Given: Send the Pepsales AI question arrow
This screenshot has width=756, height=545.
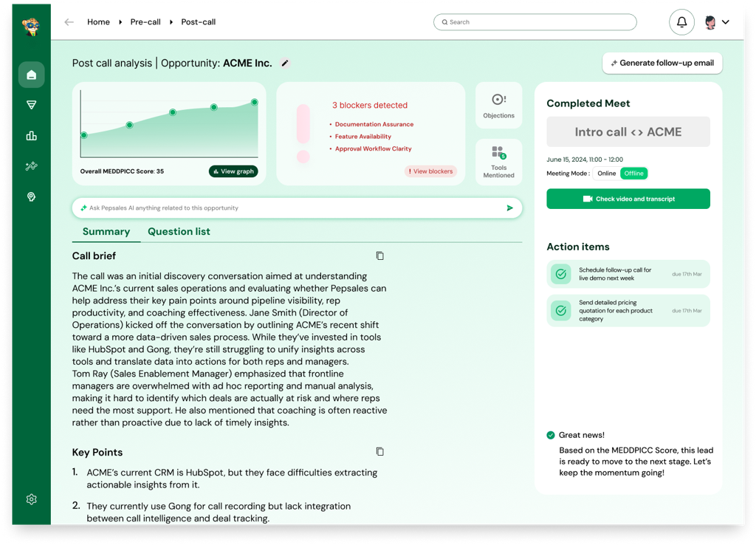Looking at the screenshot, I should [509, 208].
